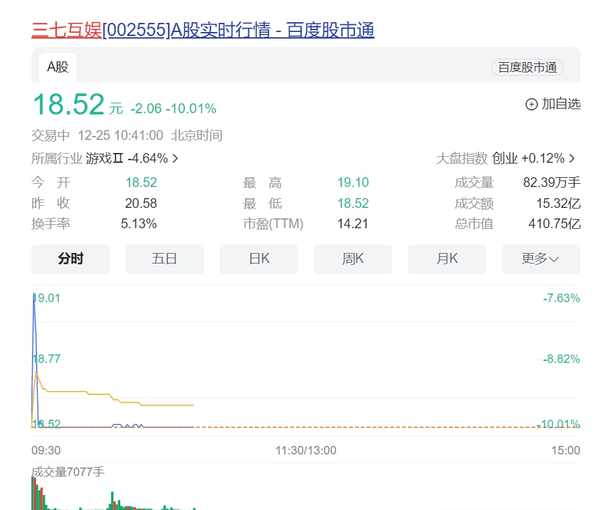Show the 周K weekly chart

[352, 259]
